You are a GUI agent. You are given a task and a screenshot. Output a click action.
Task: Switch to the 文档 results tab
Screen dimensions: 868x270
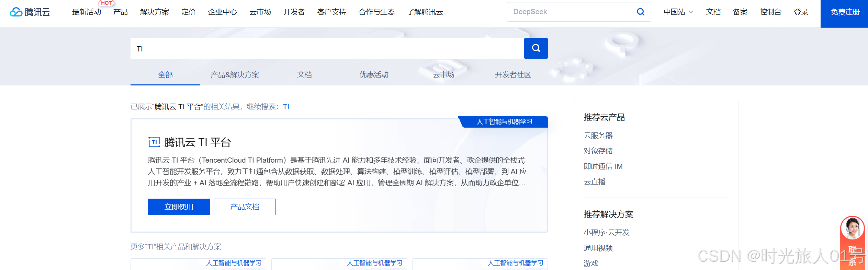(304, 75)
